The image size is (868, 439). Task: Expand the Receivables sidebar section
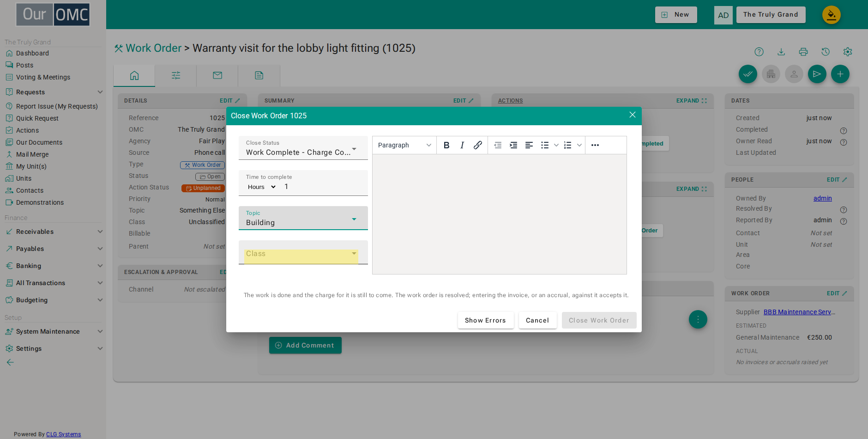pyautogui.click(x=54, y=232)
